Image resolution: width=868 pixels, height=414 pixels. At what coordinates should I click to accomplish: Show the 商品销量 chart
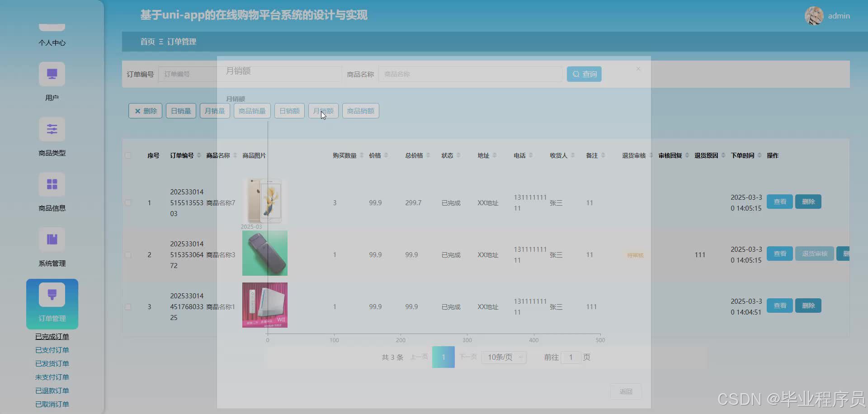coord(252,111)
